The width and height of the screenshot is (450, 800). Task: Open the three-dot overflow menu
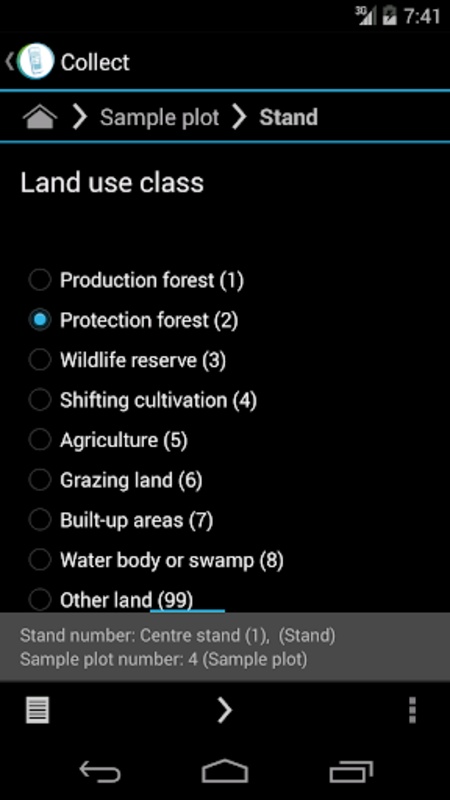tap(412, 710)
